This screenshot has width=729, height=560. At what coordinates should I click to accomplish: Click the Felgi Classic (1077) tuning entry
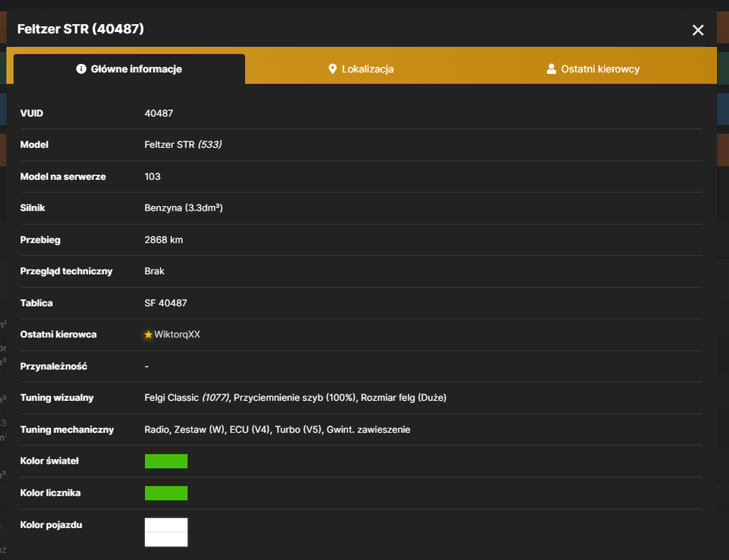pos(187,398)
